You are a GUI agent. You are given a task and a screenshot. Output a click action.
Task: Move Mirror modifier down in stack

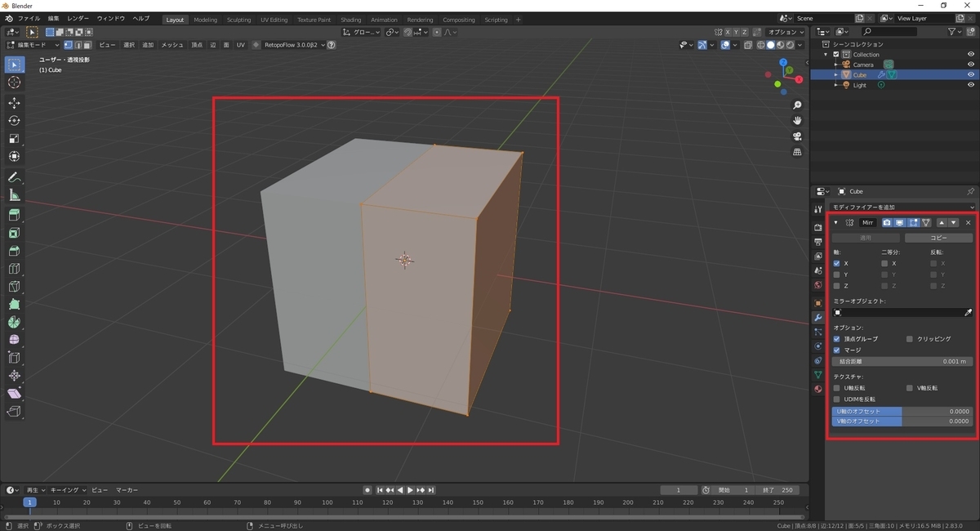953,222
